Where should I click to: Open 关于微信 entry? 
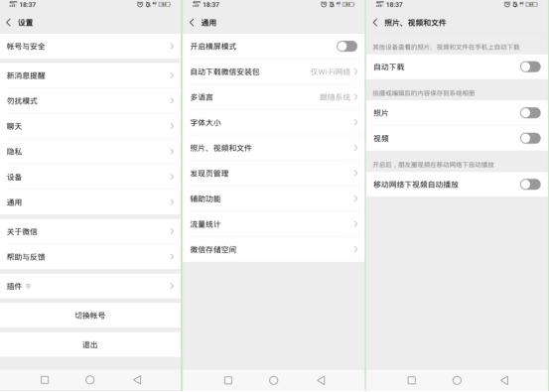[x=90, y=231]
